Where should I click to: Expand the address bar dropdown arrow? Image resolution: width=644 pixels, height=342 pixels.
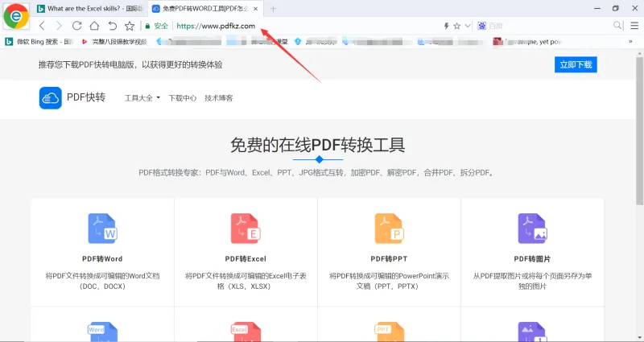click(x=468, y=26)
